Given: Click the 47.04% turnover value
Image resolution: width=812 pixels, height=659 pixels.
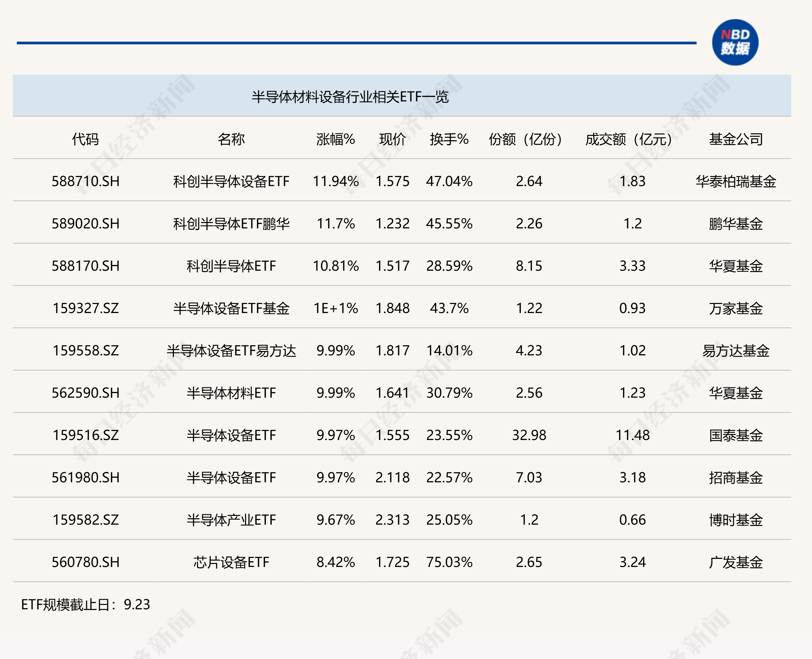Looking at the screenshot, I should coord(449,181).
